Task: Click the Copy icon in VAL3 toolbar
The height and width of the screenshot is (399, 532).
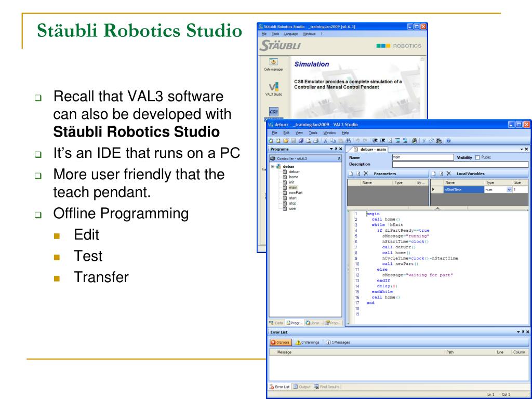Action: click(x=333, y=141)
